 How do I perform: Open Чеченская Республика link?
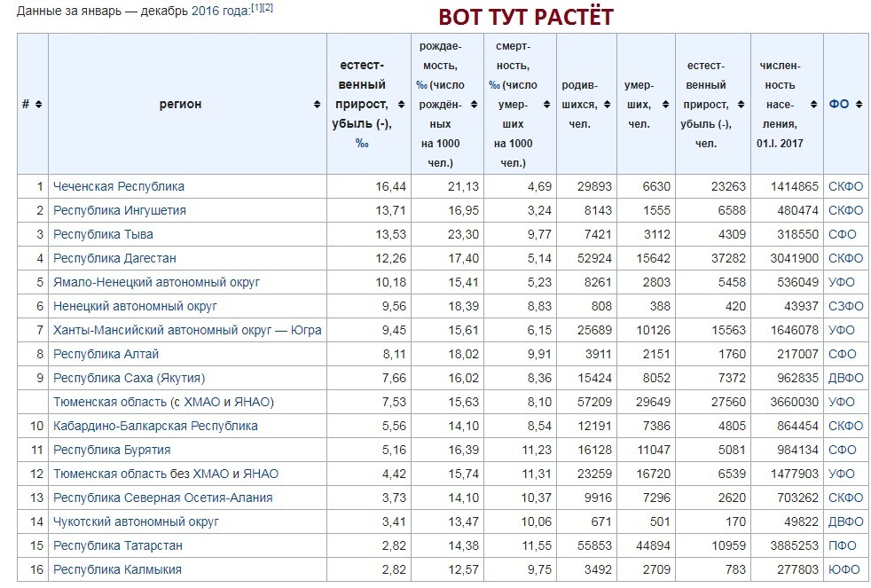pos(118,186)
